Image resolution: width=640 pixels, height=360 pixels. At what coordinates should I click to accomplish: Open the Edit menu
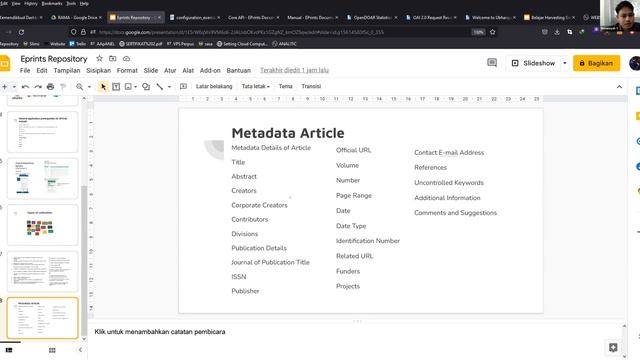(x=42, y=71)
